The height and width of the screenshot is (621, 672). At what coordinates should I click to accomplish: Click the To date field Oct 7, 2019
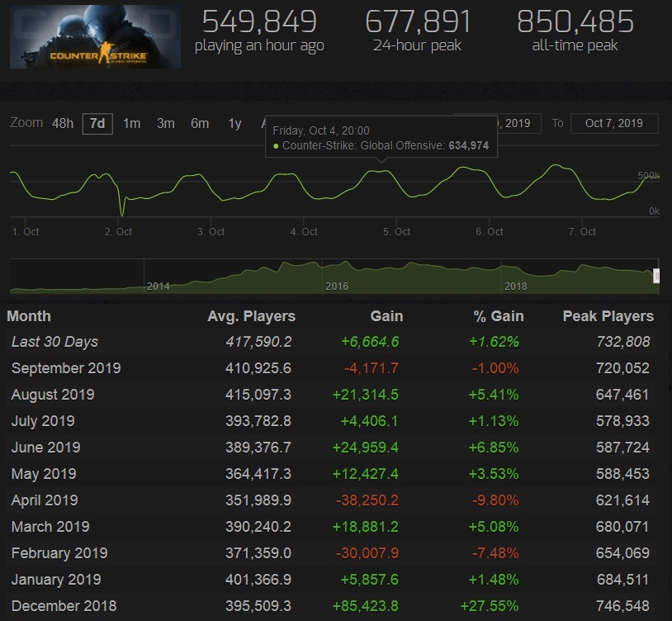(x=613, y=124)
